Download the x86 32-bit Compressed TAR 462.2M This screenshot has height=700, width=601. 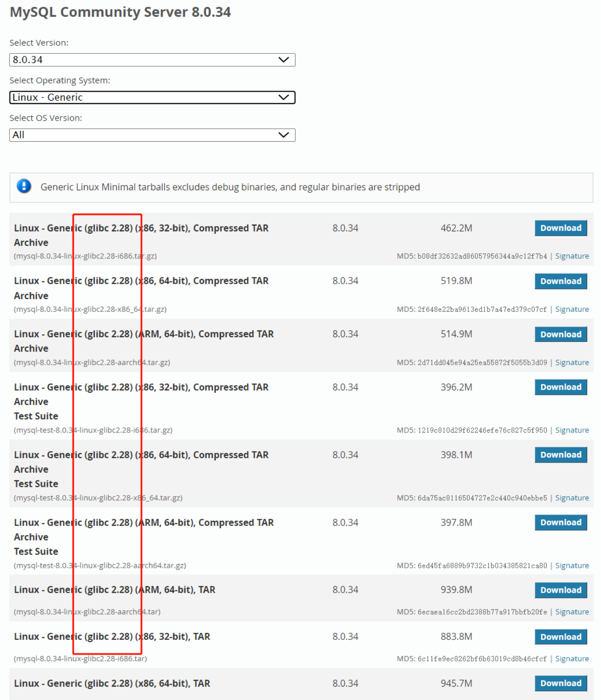[x=560, y=228]
